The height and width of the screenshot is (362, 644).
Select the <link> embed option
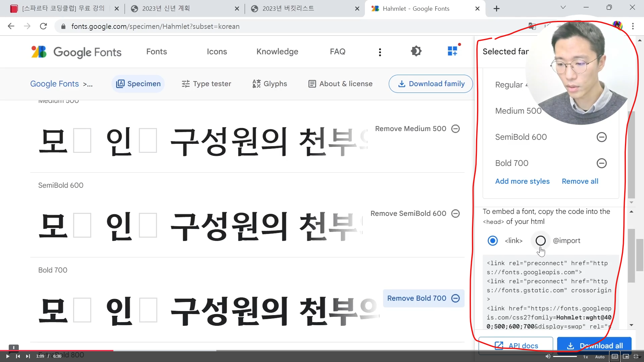(492, 241)
